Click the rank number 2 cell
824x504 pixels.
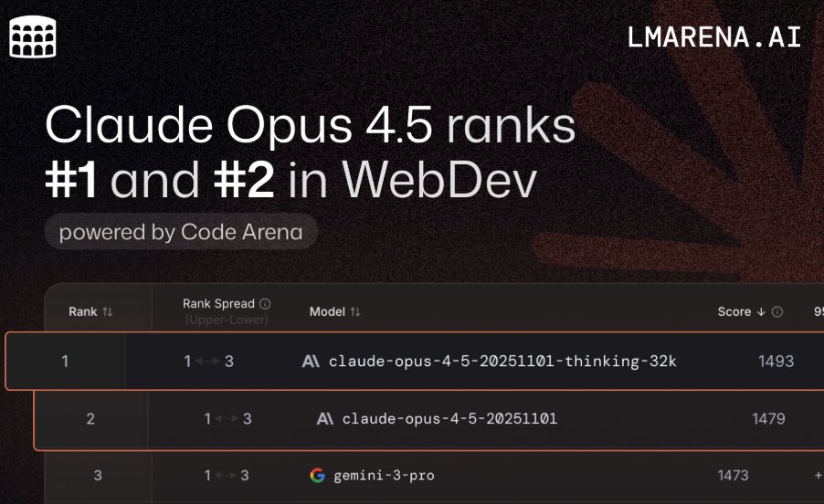pyautogui.click(x=90, y=418)
